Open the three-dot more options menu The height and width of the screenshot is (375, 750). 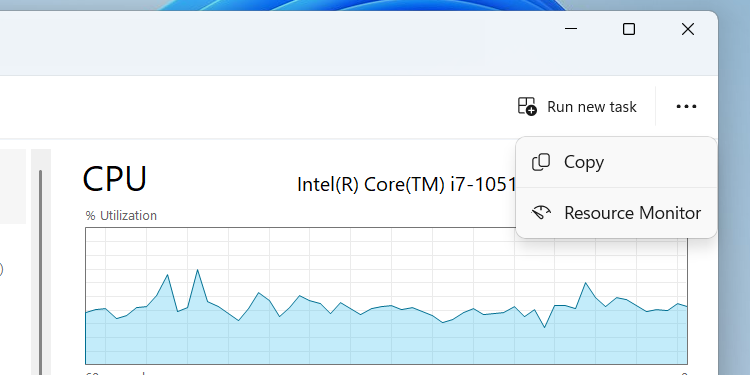pyautogui.click(x=686, y=106)
